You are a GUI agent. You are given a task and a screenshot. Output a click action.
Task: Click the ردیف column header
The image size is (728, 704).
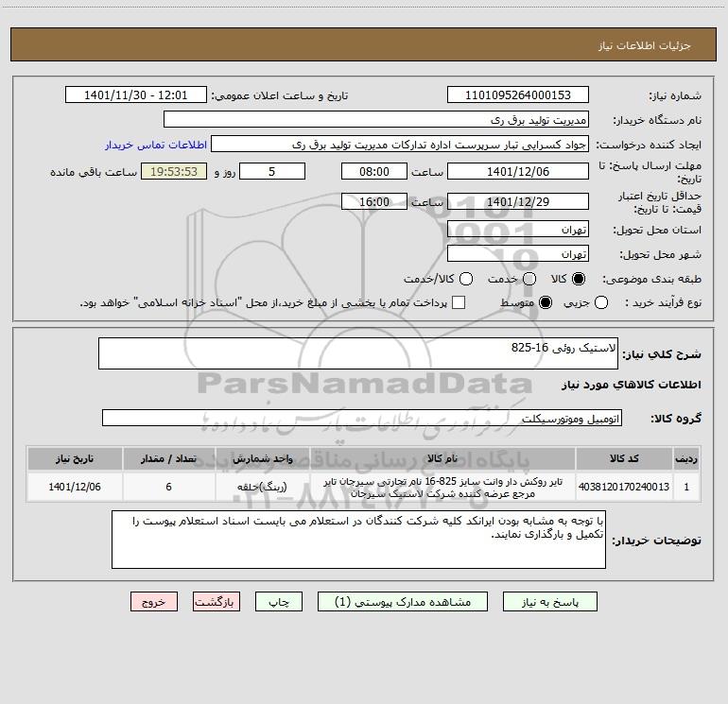(686, 458)
